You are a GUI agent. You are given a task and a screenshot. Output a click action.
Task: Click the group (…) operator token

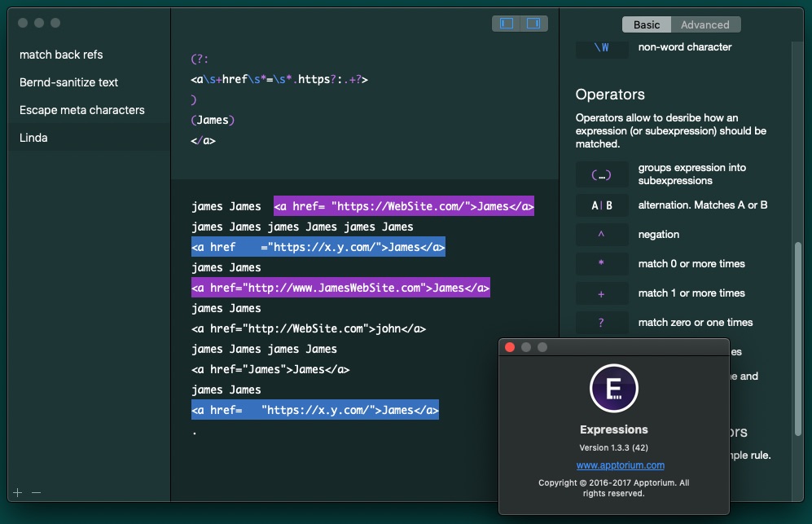pyautogui.click(x=601, y=174)
